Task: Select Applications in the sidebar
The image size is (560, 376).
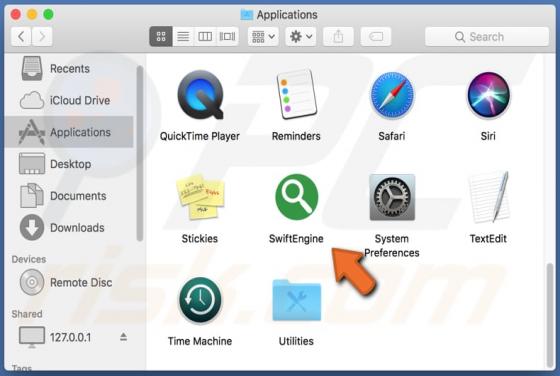Action: (69, 132)
